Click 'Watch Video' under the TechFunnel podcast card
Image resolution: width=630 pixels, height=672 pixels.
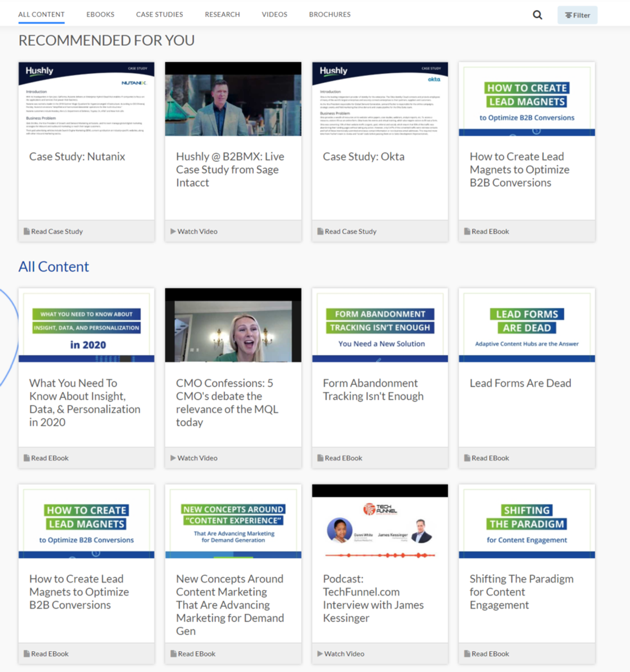(x=344, y=654)
